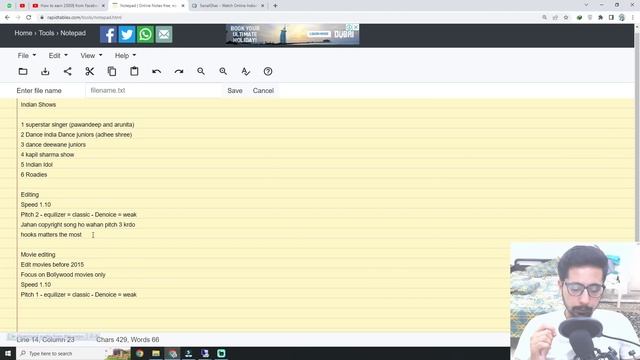Viewport: 640px width, 360px height.
Task: Open the Windows Start menu
Action: click(8, 353)
